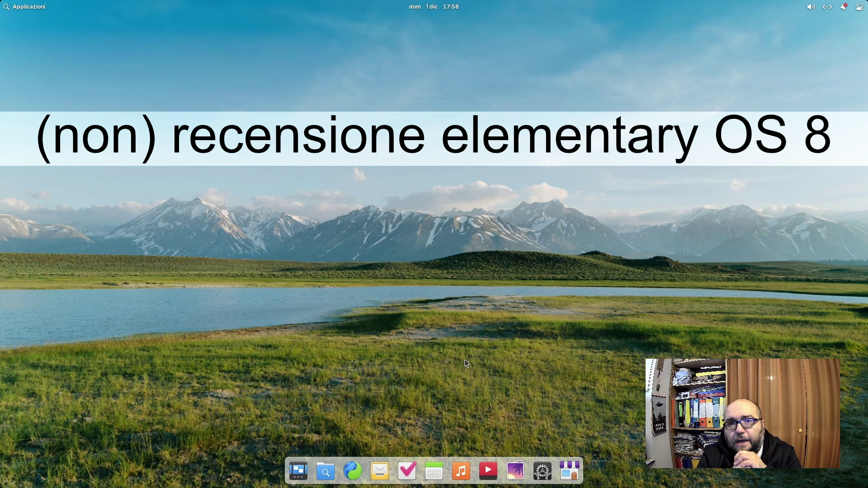
Task: Open the Videos app red play icon
Action: [x=488, y=471]
